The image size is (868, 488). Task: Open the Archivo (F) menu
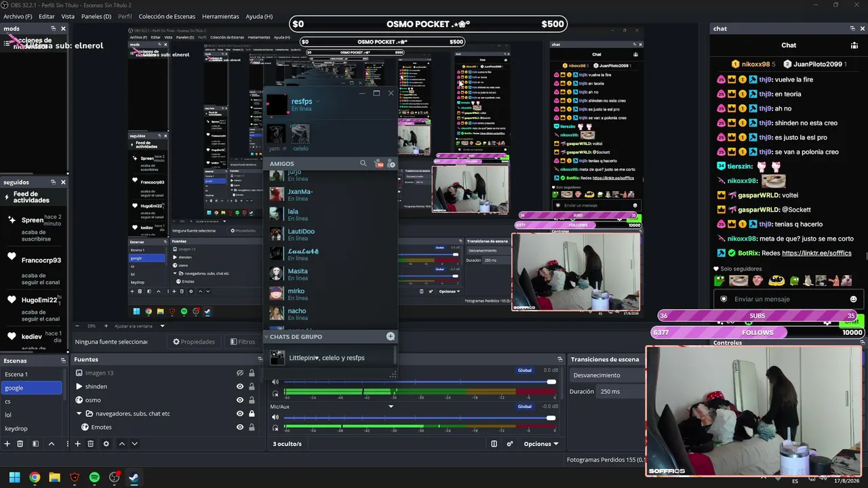[x=18, y=16]
